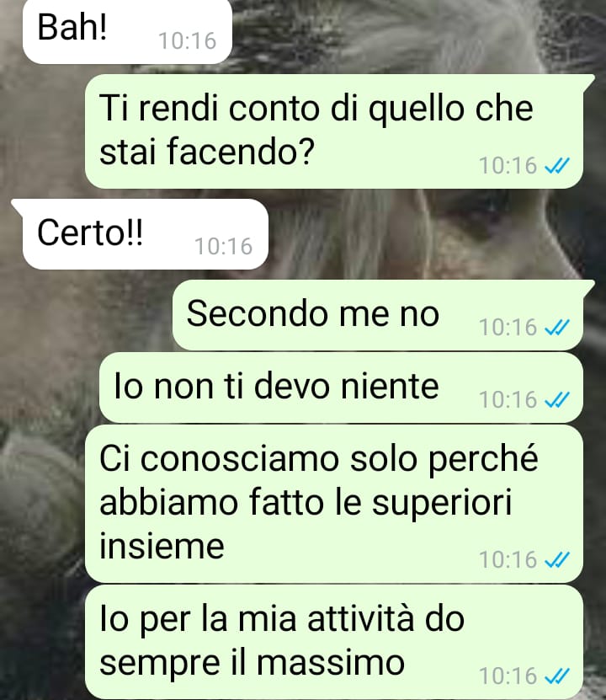Viewport: 606px width, 700px height.
Task: Click the word 'facendo?' in the sent message
Action: coord(242,152)
